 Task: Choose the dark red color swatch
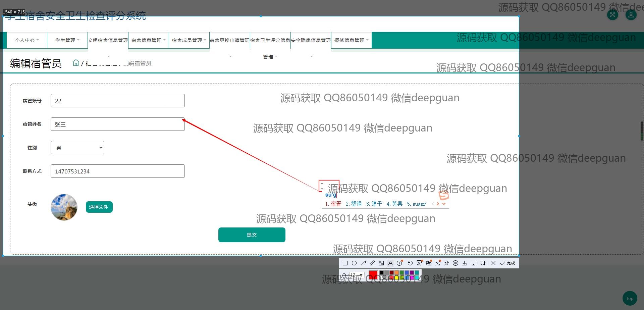click(391, 273)
